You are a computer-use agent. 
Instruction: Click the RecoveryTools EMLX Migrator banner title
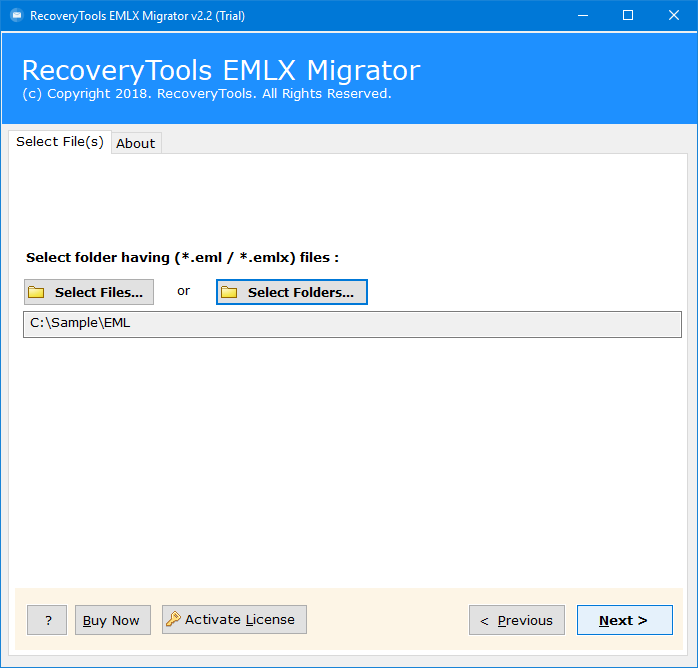(221, 70)
